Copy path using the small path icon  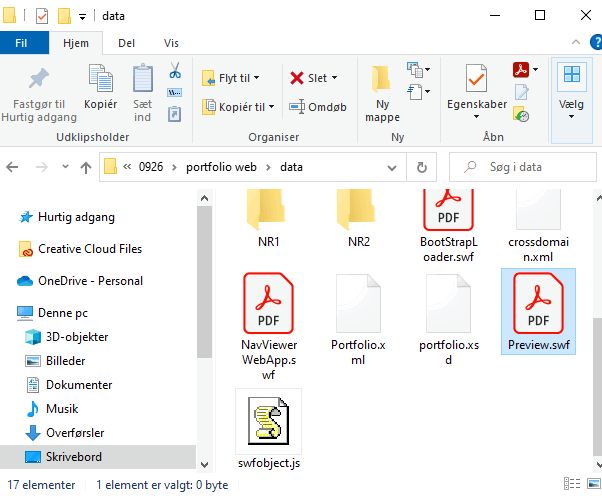pyautogui.click(x=175, y=93)
